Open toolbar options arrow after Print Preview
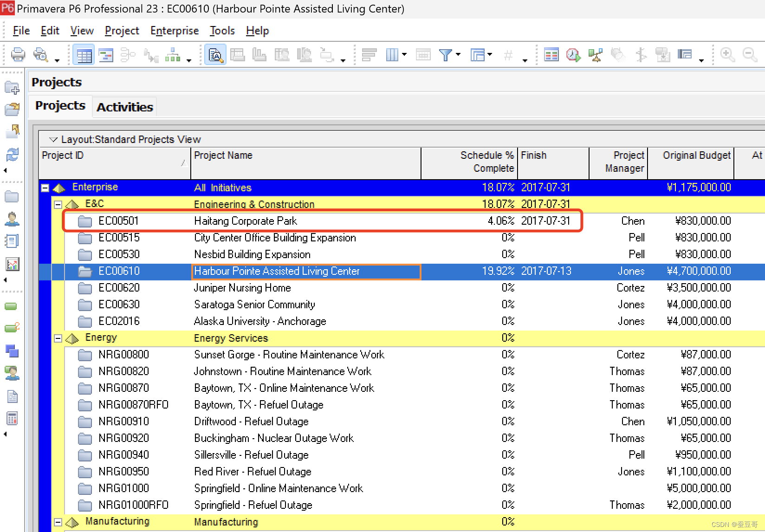The height and width of the screenshot is (532, 765). pyautogui.click(x=57, y=60)
